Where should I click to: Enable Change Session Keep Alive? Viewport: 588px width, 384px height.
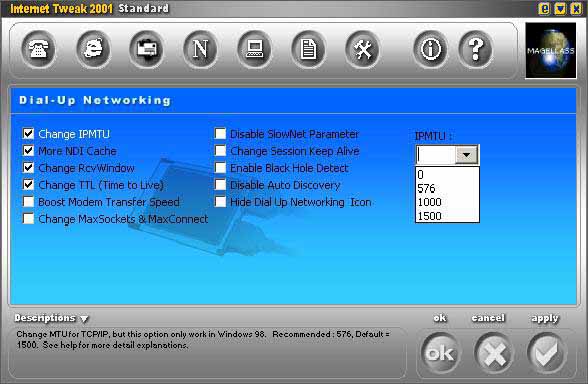220,151
